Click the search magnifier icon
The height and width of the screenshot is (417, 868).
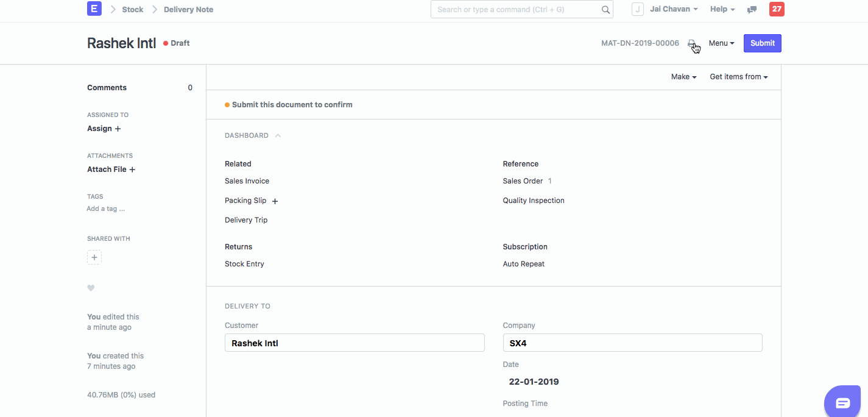(605, 9)
